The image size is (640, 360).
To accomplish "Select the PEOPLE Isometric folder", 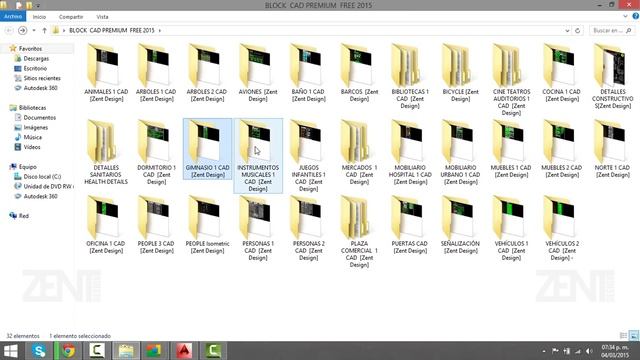I will (207, 224).
